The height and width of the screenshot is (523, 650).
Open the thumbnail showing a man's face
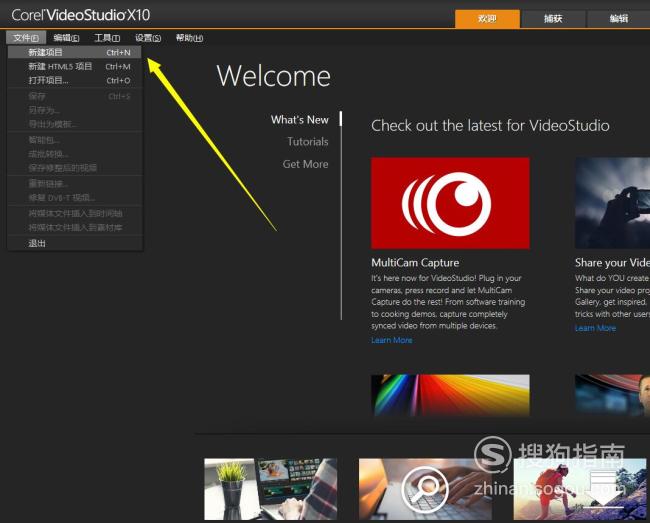[612, 395]
